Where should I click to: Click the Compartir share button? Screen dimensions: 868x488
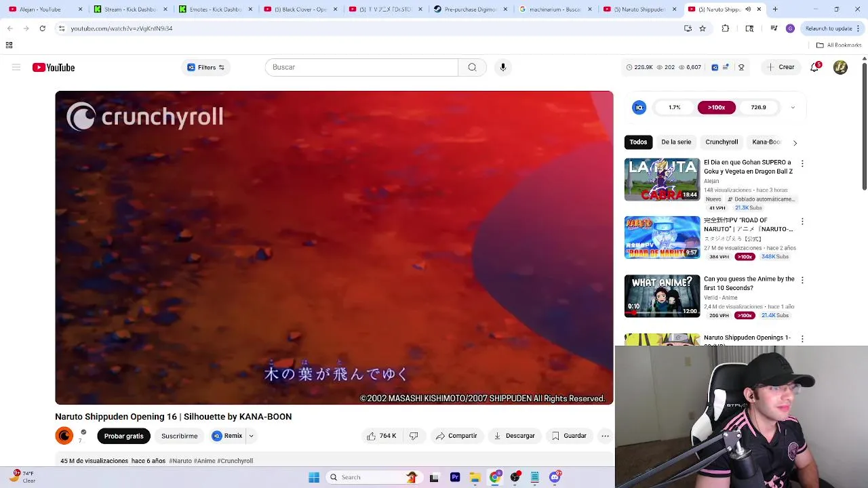pos(456,436)
